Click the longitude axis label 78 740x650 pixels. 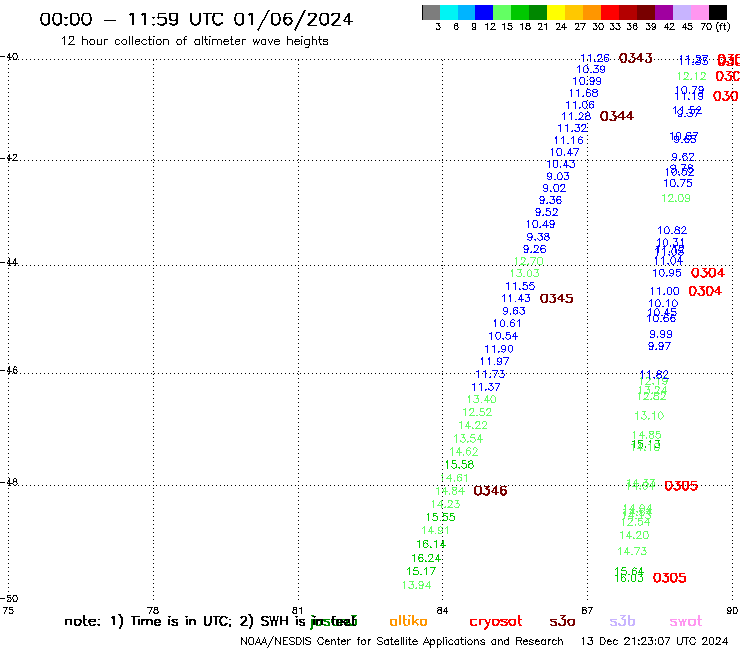click(153, 610)
